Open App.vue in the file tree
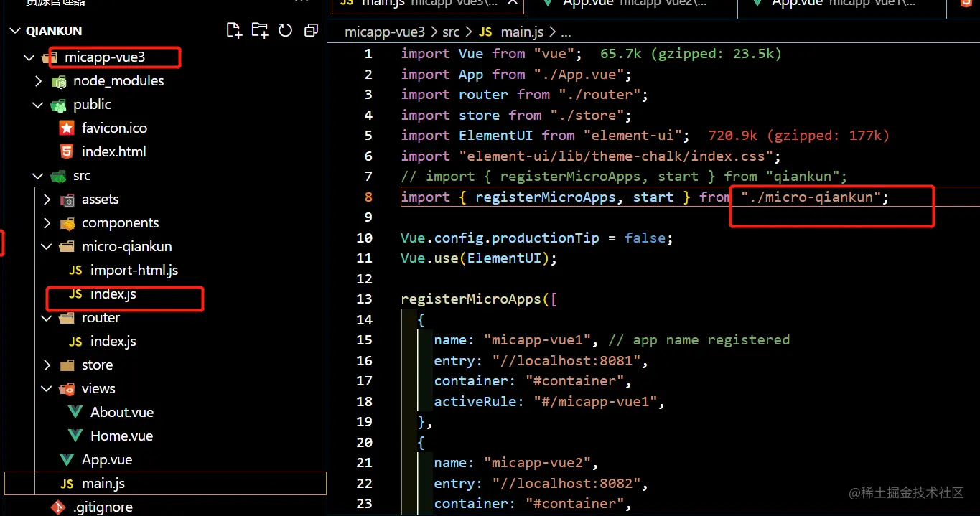The width and height of the screenshot is (980, 516). [107, 460]
